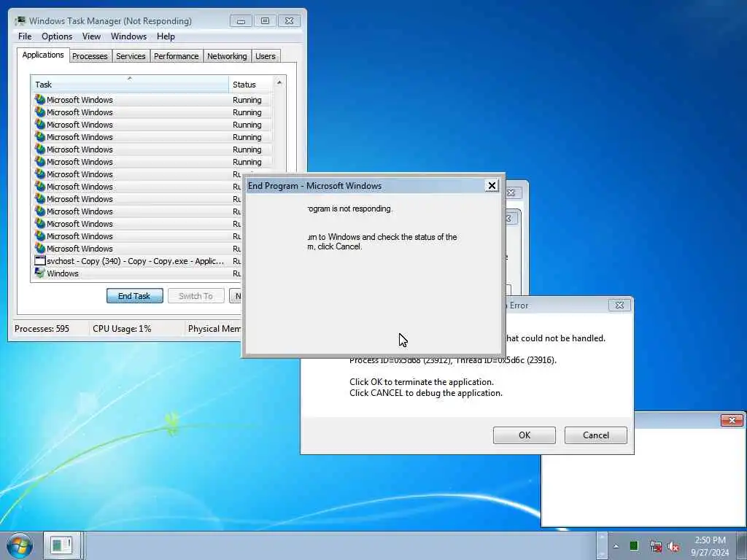Click the network tray icon
Image resolution: width=747 pixels, height=560 pixels.
(655, 546)
